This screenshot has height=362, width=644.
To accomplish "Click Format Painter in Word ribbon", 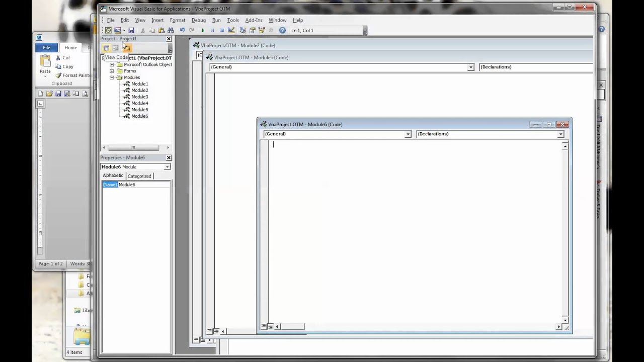I will 73,75.
